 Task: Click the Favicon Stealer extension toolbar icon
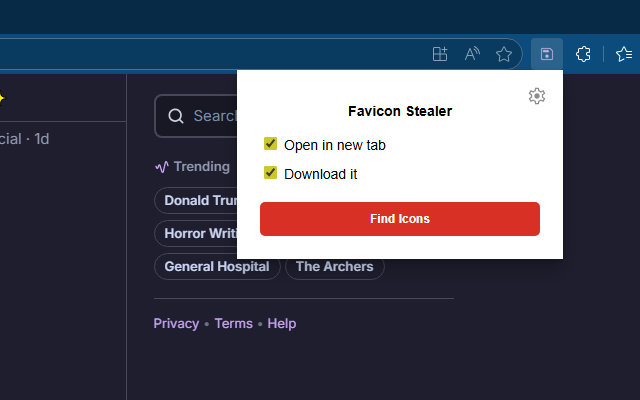[547, 54]
